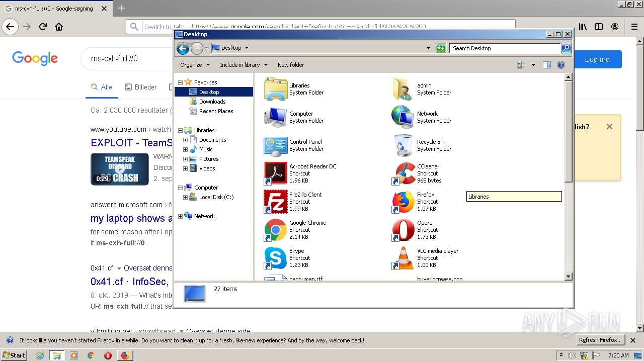Expand Network tree node
The height and width of the screenshot is (362, 644).
[x=180, y=216]
